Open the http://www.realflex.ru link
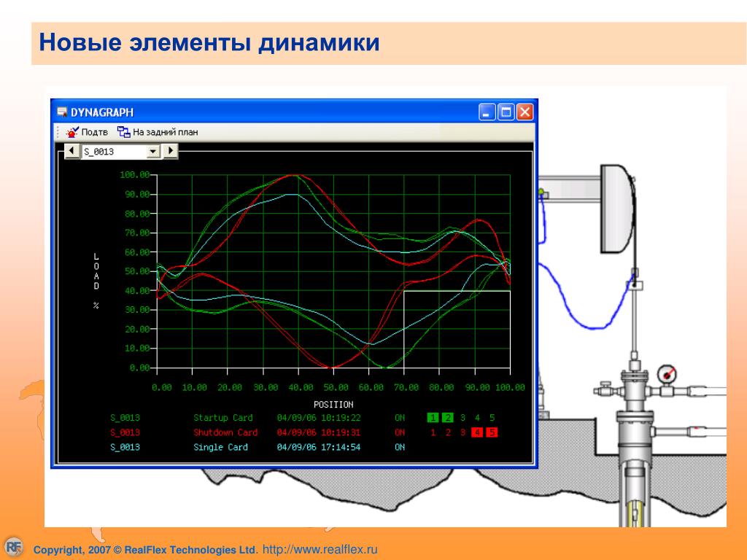 pos(320,549)
